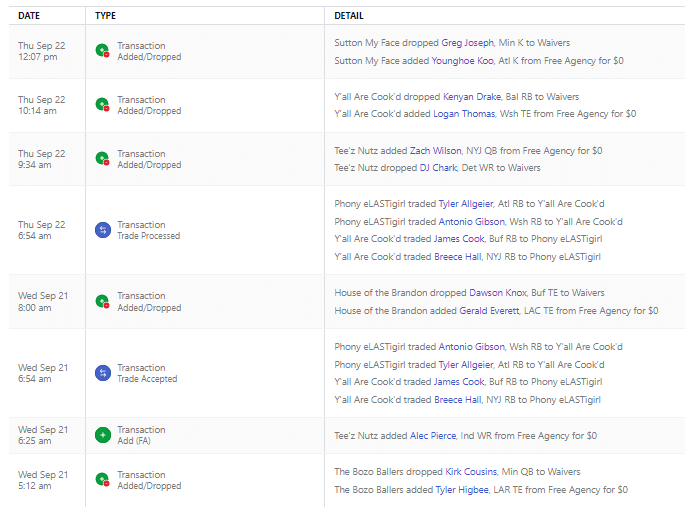
Task: View Gerald Everett's player page
Action: [495, 311]
